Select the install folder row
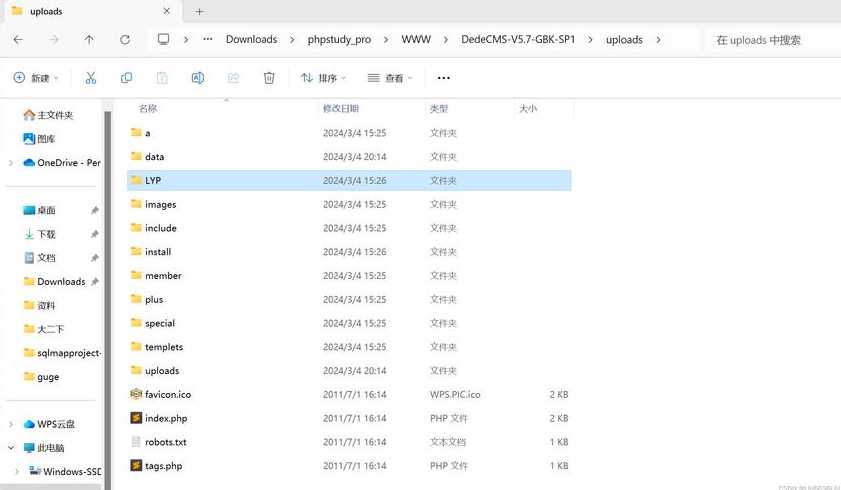This screenshot has height=490, width=841. coord(349,252)
